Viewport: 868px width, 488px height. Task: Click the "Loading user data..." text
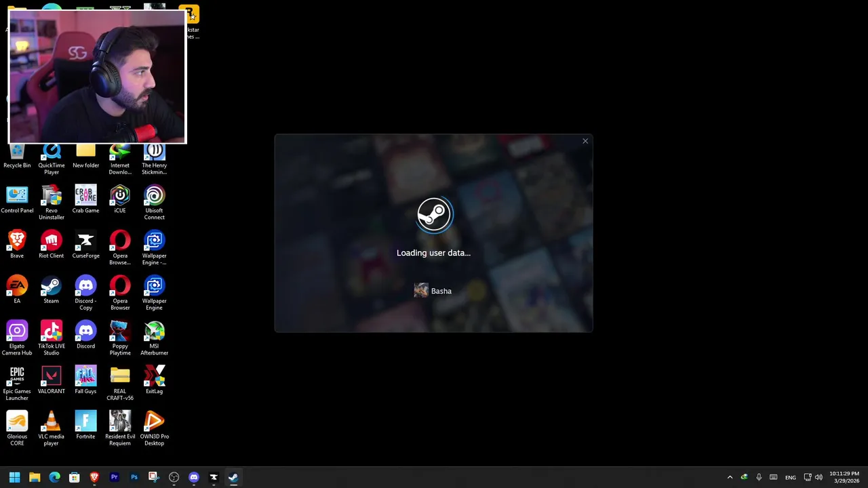click(x=433, y=253)
